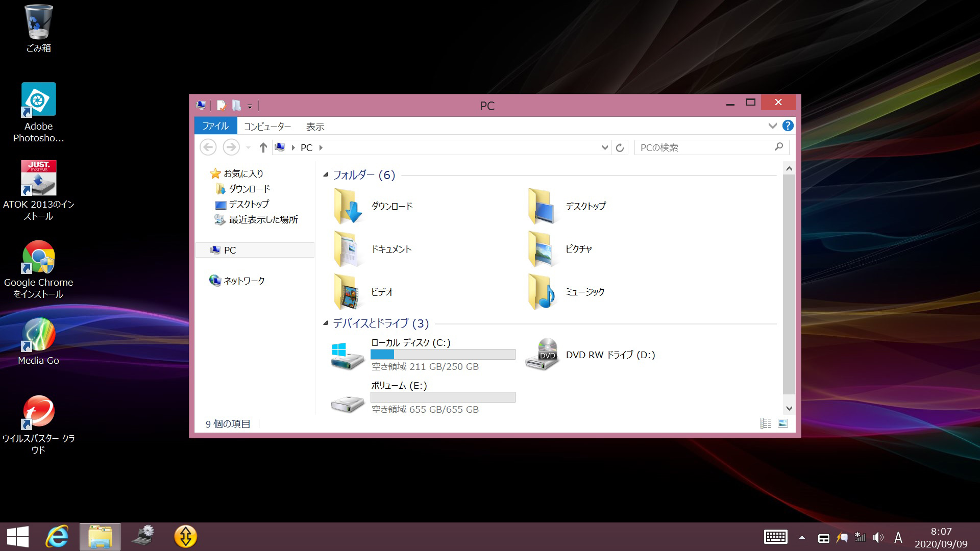Select the デスクトップ folder in the main pane
This screenshot has width=980, height=551.
pyautogui.click(x=567, y=206)
